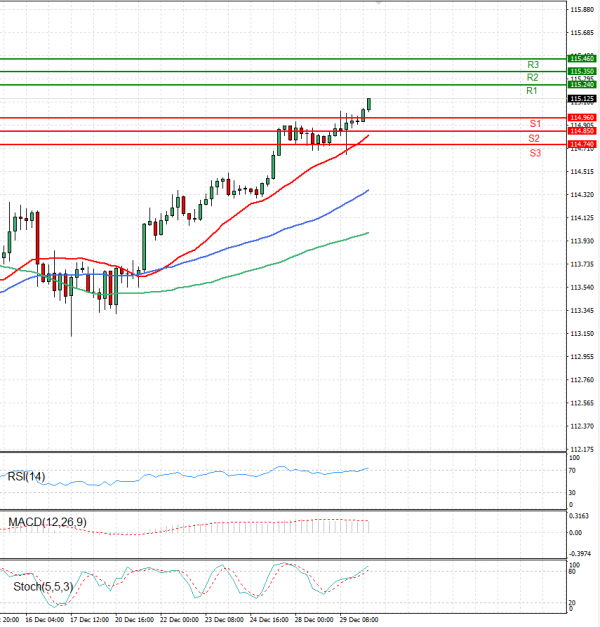Select the 114.850 red price tag
This screenshot has width=600, height=627.
[582, 131]
